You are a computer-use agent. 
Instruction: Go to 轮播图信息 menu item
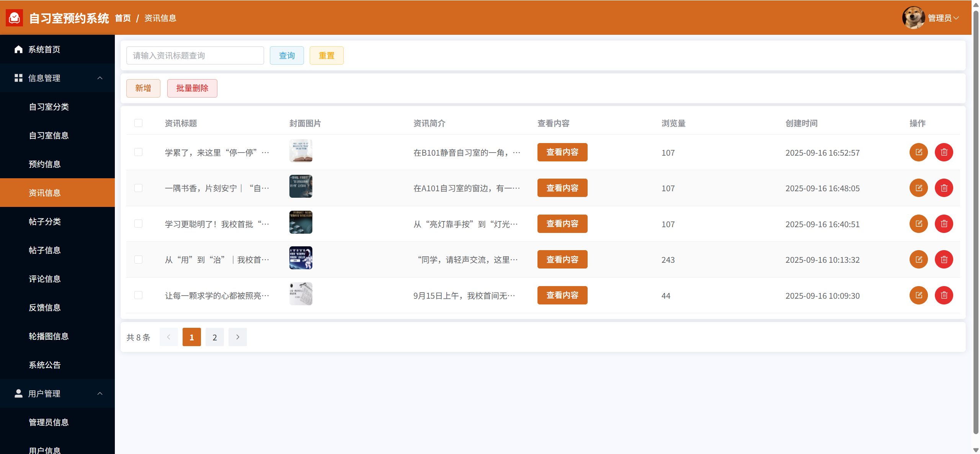tap(49, 336)
